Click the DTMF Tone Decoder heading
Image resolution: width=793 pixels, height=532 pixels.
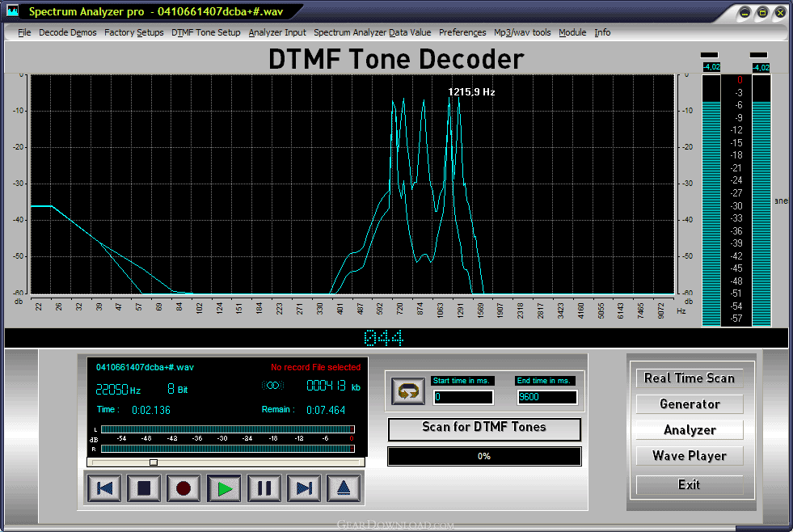[396, 59]
